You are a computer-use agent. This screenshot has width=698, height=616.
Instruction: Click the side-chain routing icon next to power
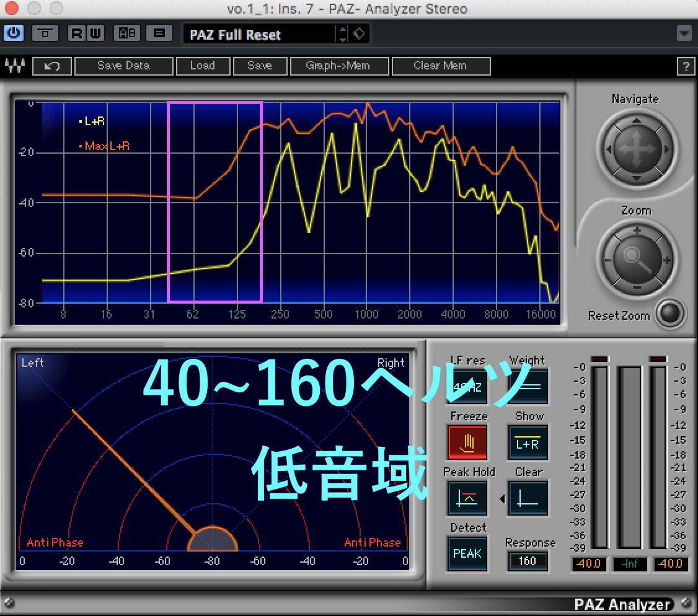(x=45, y=33)
